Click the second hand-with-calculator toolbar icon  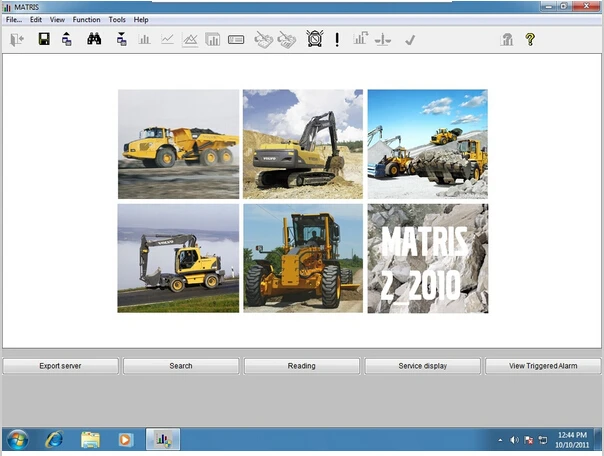[287, 40]
